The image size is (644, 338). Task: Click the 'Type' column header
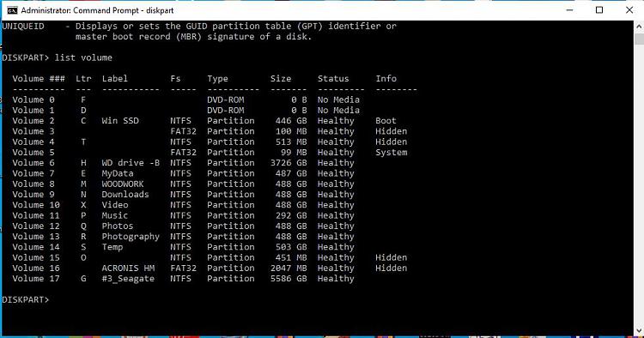(x=218, y=79)
